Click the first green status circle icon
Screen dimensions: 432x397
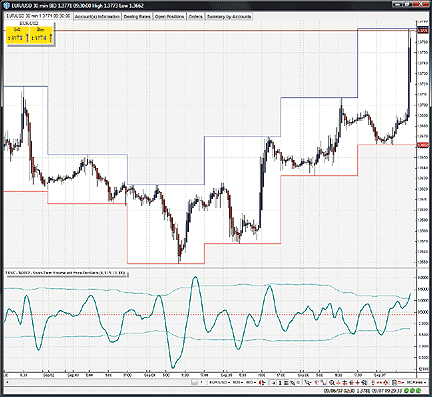coord(407,391)
